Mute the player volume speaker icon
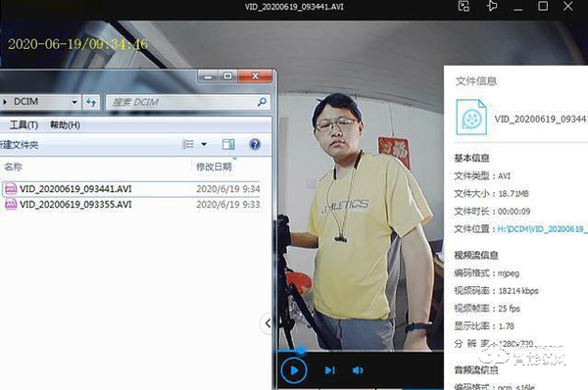 coord(358,370)
